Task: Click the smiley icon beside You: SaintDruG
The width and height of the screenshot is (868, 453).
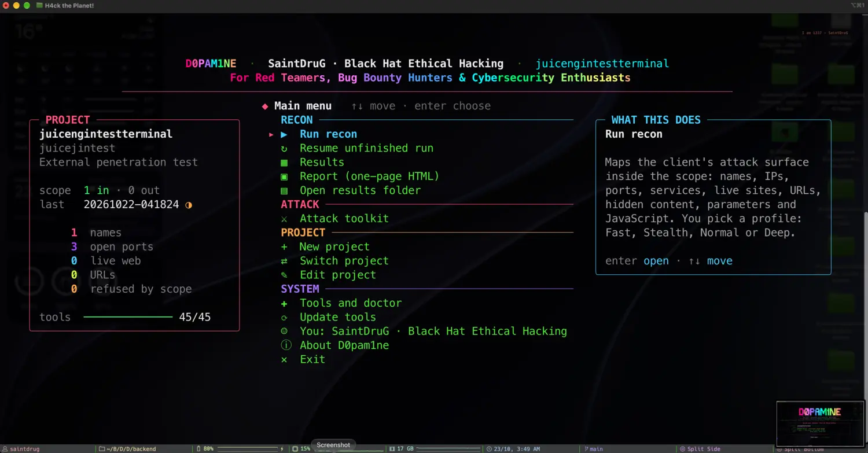Action: tap(284, 332)
